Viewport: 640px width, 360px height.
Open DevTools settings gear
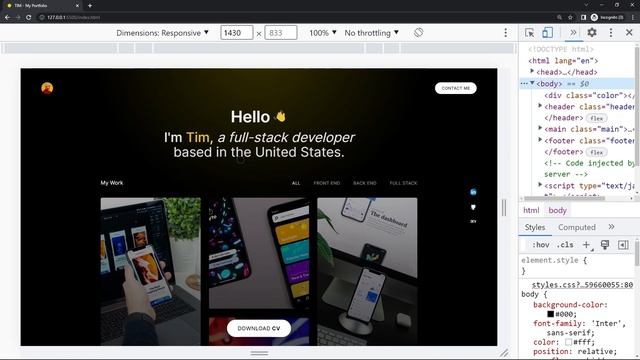coord(592,33)
